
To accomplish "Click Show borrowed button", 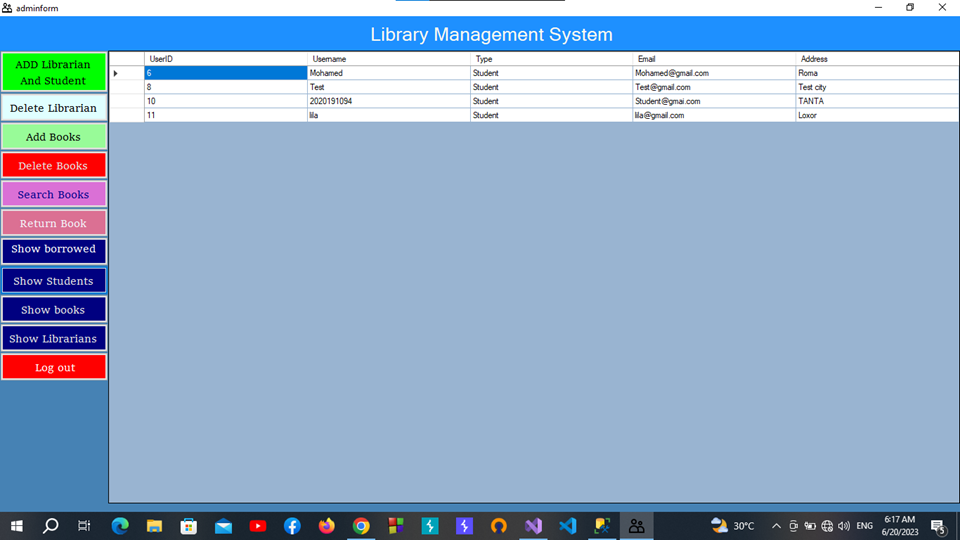I will [53, 250].
